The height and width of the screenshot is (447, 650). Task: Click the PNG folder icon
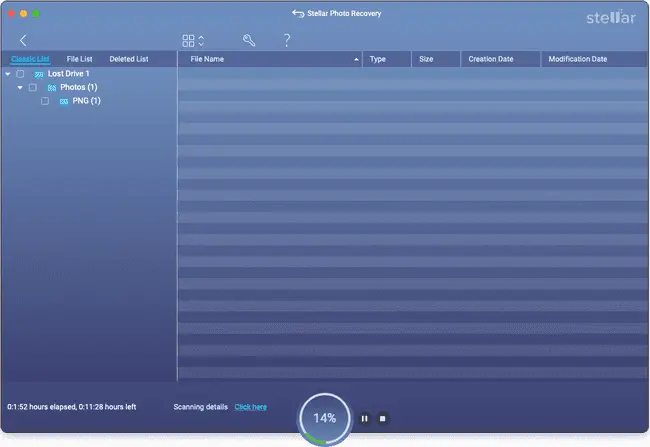[64, 102]
